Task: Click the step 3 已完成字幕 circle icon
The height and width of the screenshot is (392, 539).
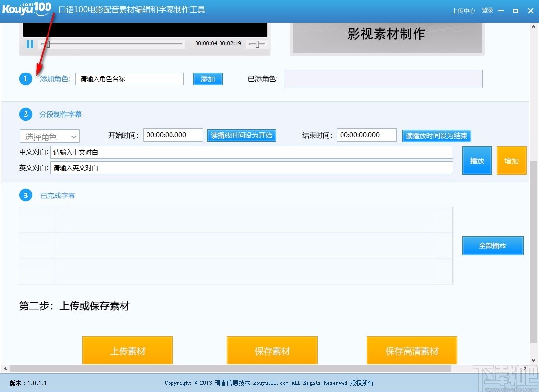Action: coord(25,195)
